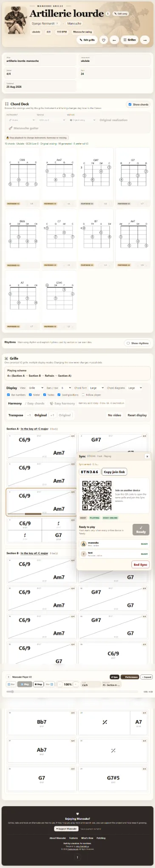155x868 pixels.
Task: Click Copy join link
Action: pos(114,472)
